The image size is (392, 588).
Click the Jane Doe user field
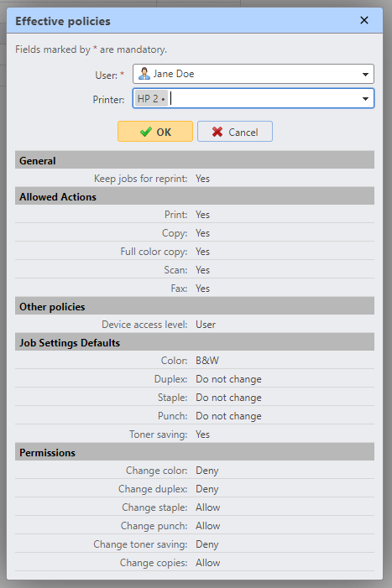[x=253, y=74]
